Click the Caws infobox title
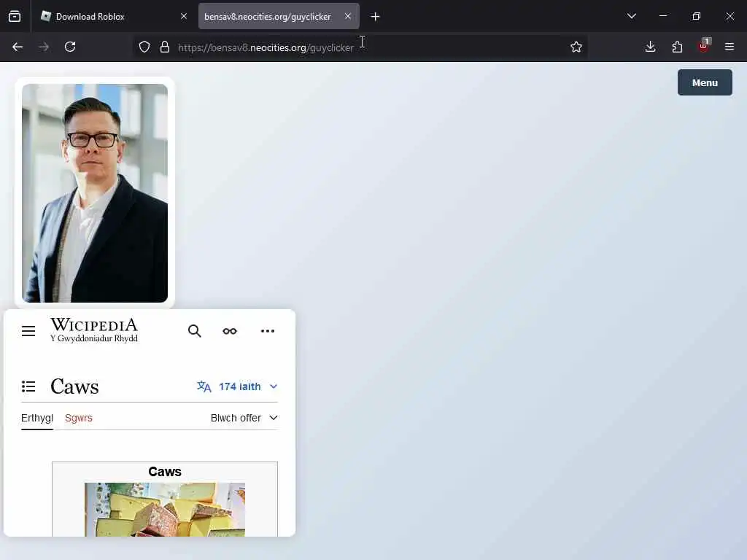 pyautogui.click(x=165, y=472)
